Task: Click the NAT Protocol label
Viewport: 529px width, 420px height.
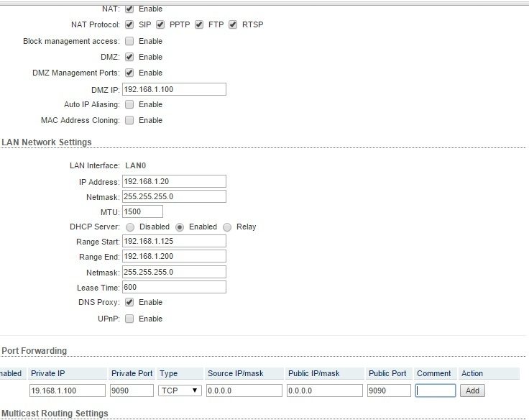Action: point(96,24)
